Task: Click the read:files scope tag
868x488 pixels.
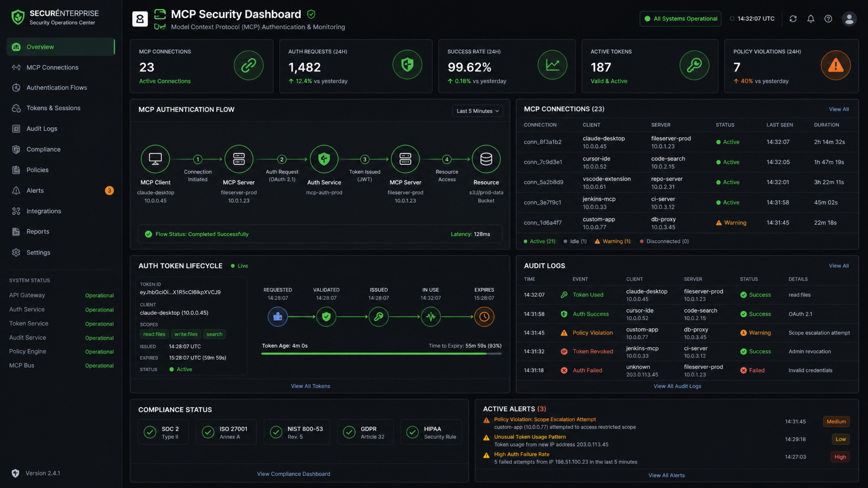Action: click(154, 334)
